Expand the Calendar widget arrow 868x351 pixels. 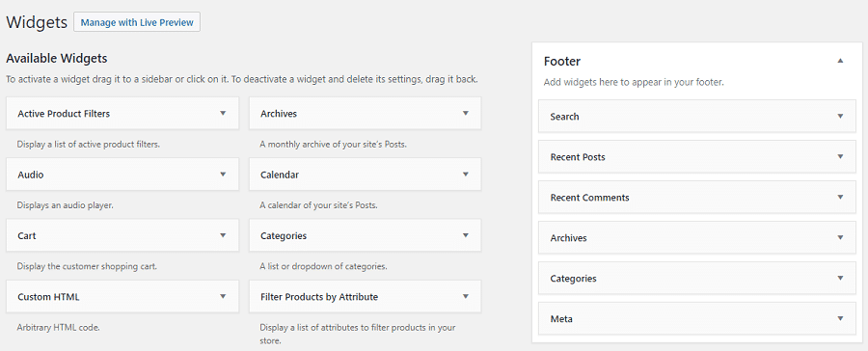(466, 174)
